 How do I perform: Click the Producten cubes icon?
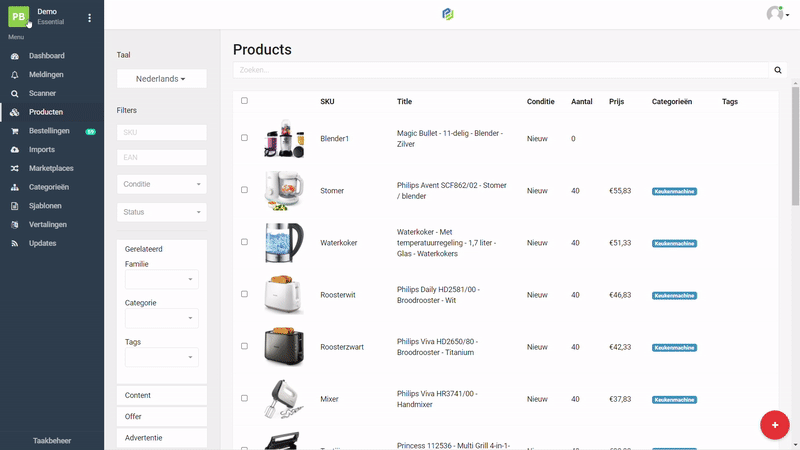[x=15, y=112]
